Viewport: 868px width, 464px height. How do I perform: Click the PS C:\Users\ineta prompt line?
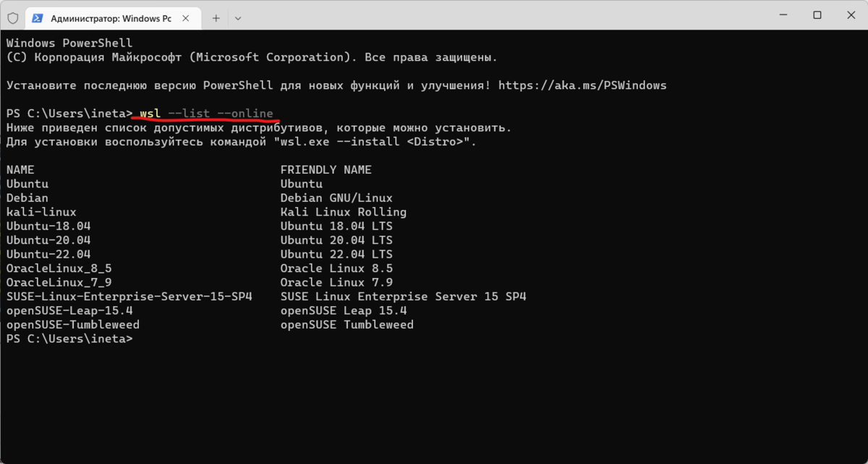(69, 338)
